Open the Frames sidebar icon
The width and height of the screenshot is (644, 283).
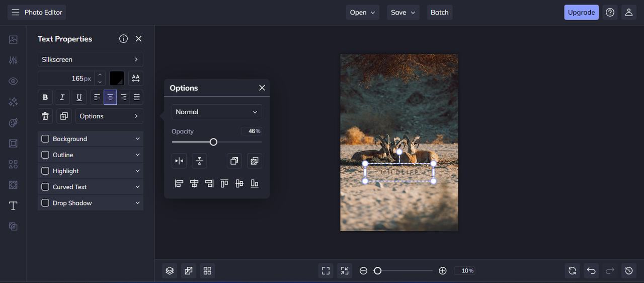13,144
